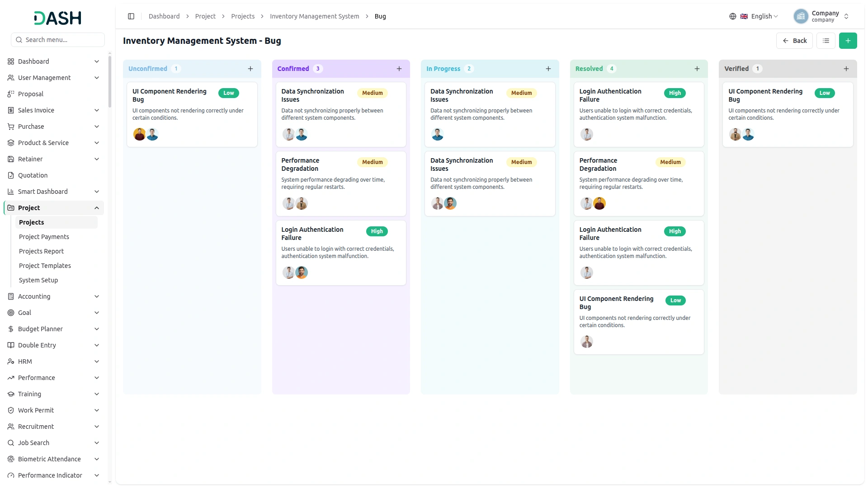Screen dimensions: 868x488
Task: Add a bug to In Progress column
Action: (548, 69)
